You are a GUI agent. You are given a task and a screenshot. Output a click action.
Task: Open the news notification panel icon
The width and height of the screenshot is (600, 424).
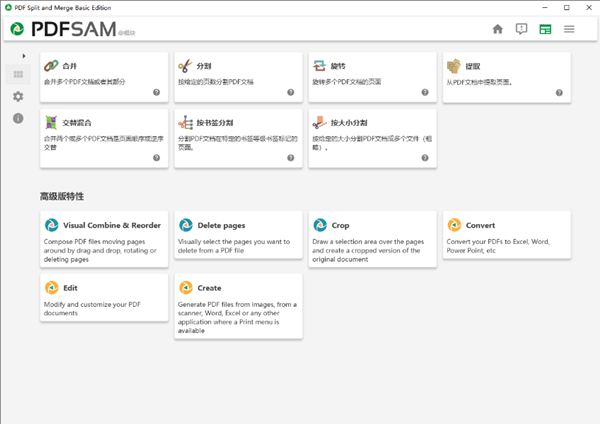tap(521, 29)
